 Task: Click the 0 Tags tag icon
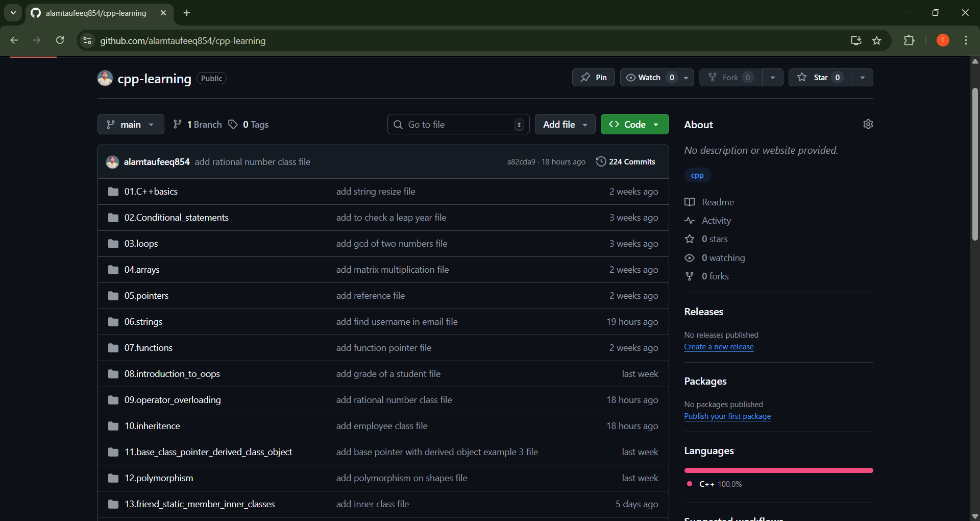pos(233,125)
